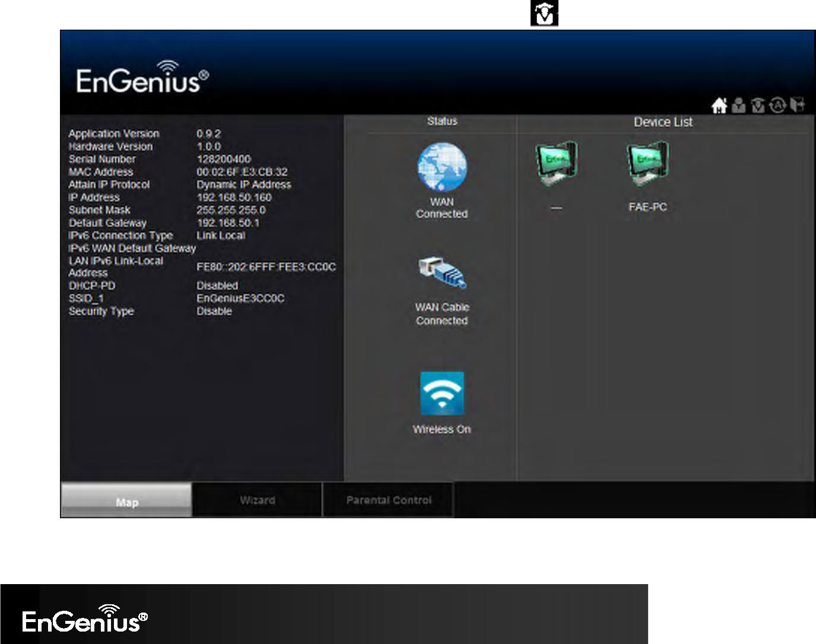Click the 'IPv6 WAN Default Gateway' label
Viewport: 816px width, 644px height.
tap(132, 248)
